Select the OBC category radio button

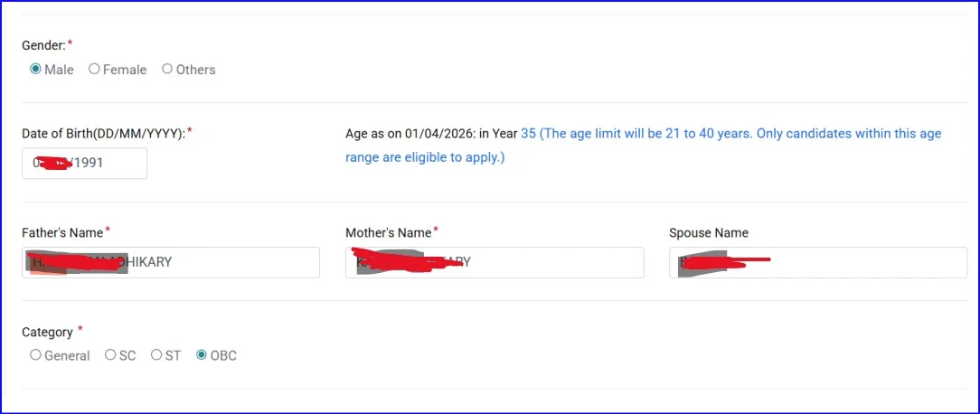coord(202,355)
